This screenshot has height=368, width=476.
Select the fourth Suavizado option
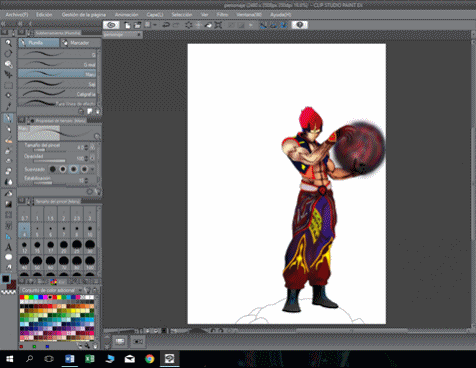pos(84,169)
